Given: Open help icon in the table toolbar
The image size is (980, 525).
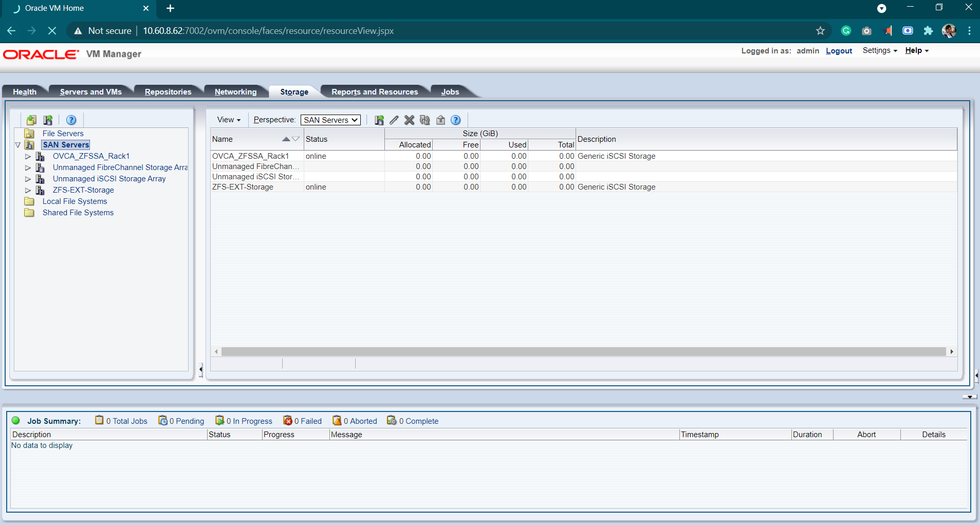Looking at the screenshot, I should (x=456, y=120).
